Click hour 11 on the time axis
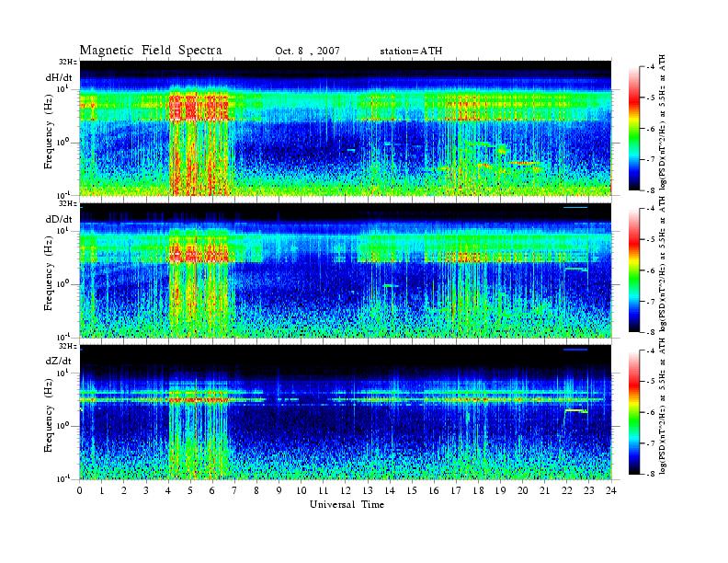Screen dimensions: 728x563 (x=324, y=491)
